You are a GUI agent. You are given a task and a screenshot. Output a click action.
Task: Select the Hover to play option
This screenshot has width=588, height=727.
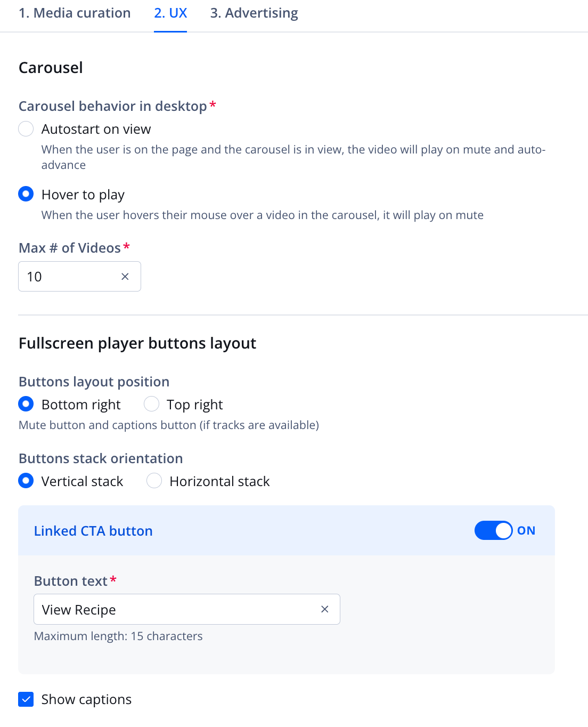26,194
